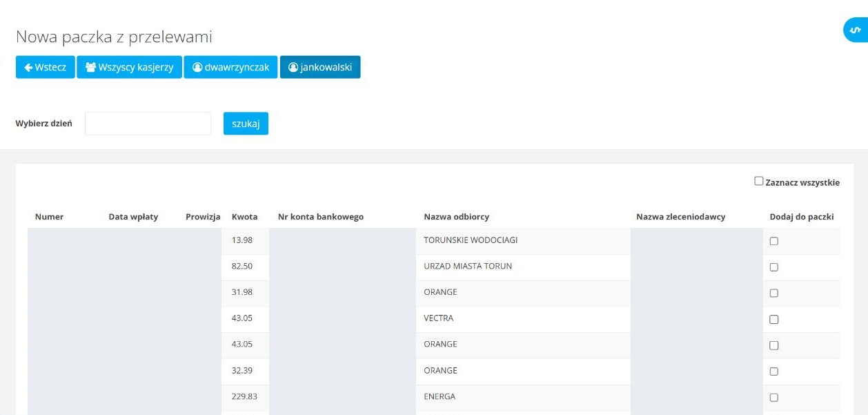The image size is (868, 415).
Task: Add the ENERGA transfer to the package
Action: (x=774, y=398)
